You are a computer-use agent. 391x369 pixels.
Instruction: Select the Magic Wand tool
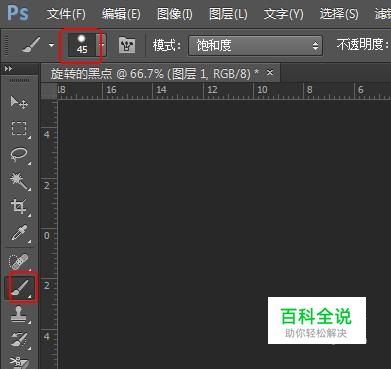tap(19, 181)
